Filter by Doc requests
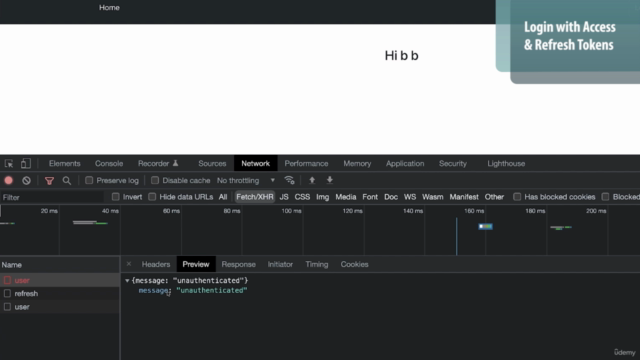The width and height of the screenshot is (640, 360). 391,197
